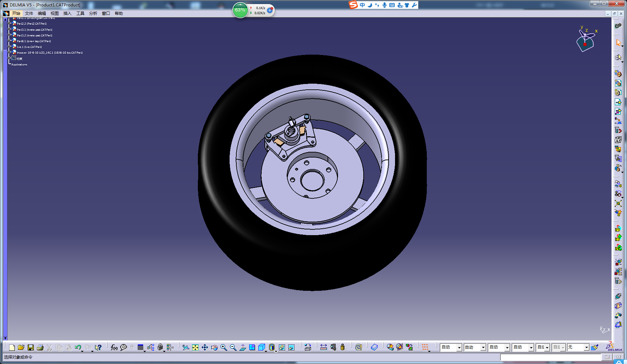Open the 无 dropdown
The image size is (627, 364).
click(586, 347)
